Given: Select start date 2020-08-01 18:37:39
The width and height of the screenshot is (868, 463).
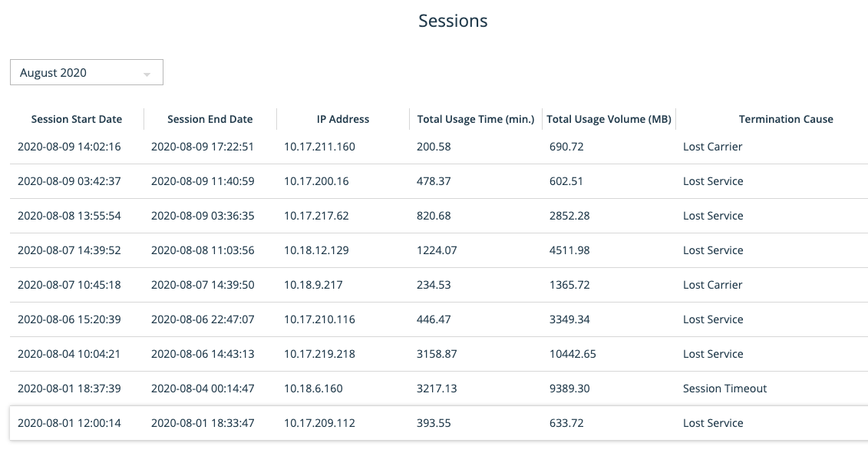Looking at the screenshot, I should pos(69,389).
